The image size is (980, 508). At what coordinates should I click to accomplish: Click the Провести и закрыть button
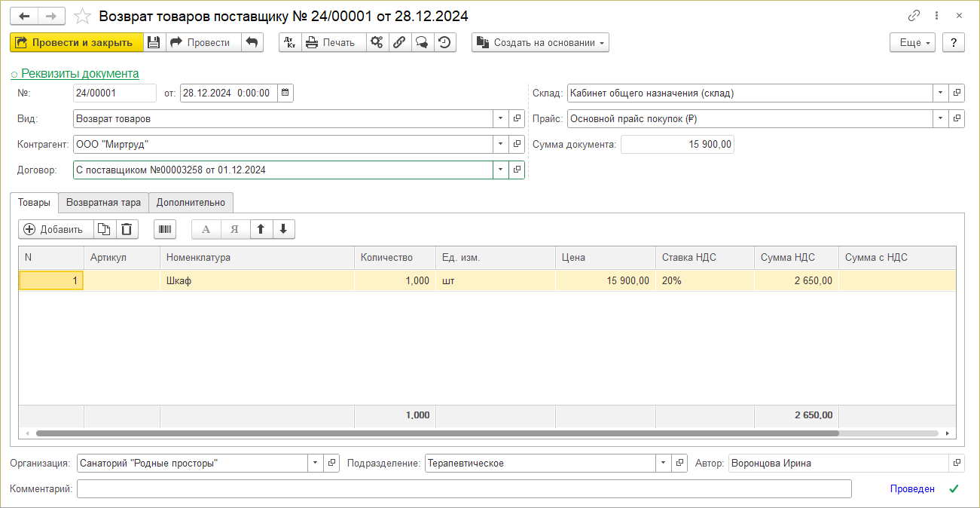point(76,43)
